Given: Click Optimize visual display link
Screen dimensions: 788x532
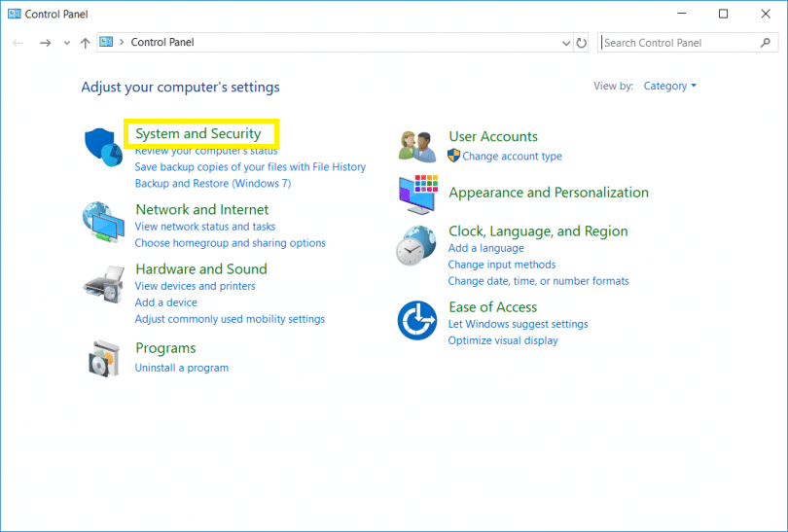Looking at the screenshot, I should pyautogui.click(x=503, y=340).
